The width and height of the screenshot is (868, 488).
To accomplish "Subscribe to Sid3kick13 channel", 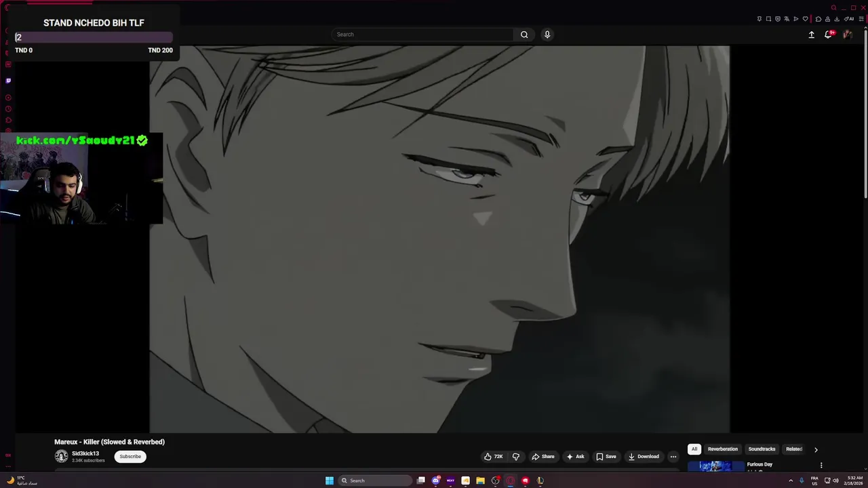I will (x=130, y=457).
